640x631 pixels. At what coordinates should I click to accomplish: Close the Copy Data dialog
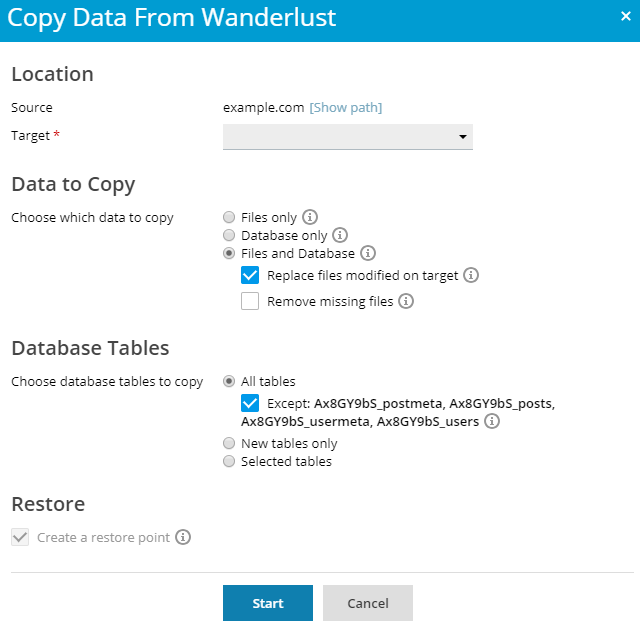tap(626, 17)
